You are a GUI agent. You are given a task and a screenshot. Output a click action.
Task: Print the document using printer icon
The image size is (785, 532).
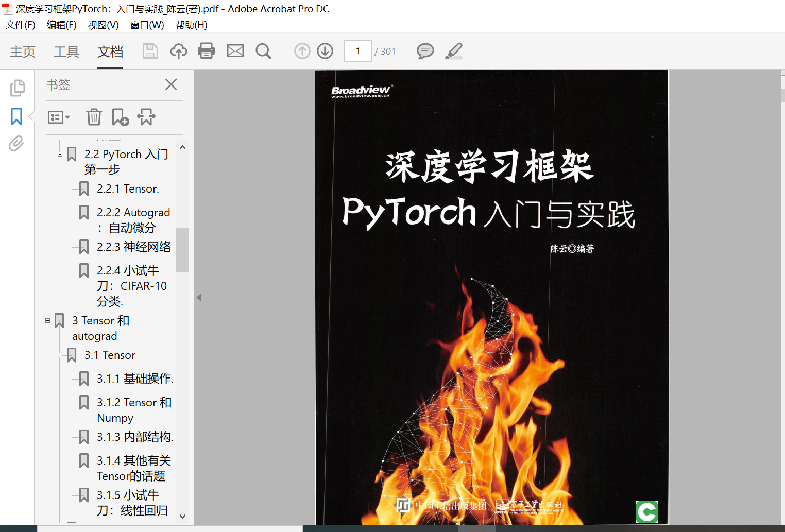point(207,51)
